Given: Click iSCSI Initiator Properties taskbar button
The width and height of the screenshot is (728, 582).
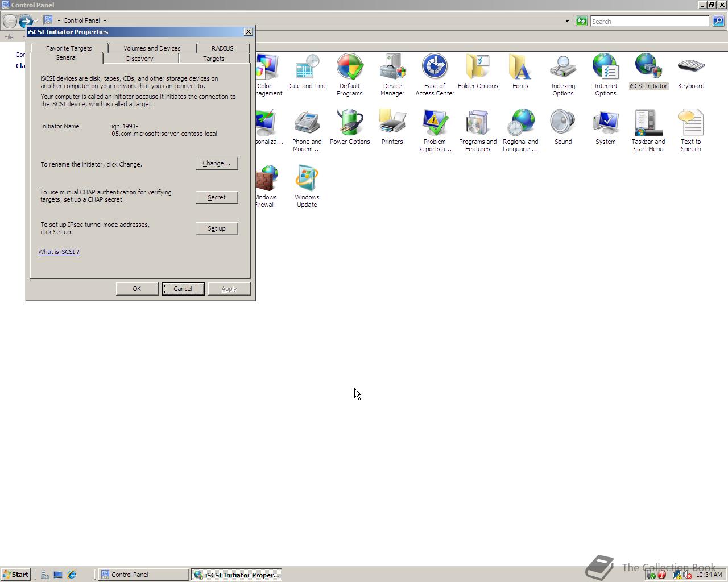Looking at the screenshot, I should pyautogui.click(x=237, y=575).
